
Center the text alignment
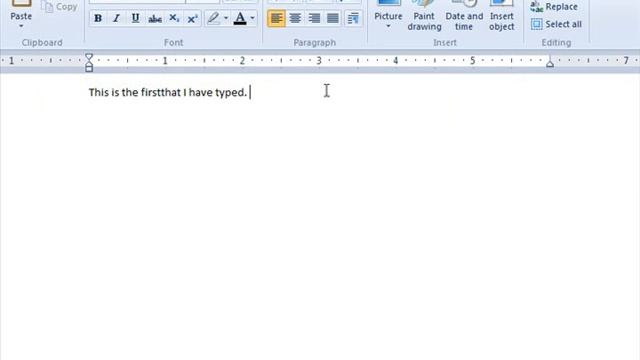click(x=295, y=18)
